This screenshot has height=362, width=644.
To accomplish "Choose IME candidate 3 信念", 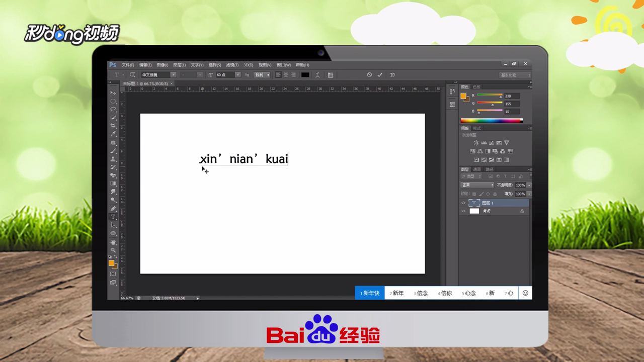I will (421, 293).
